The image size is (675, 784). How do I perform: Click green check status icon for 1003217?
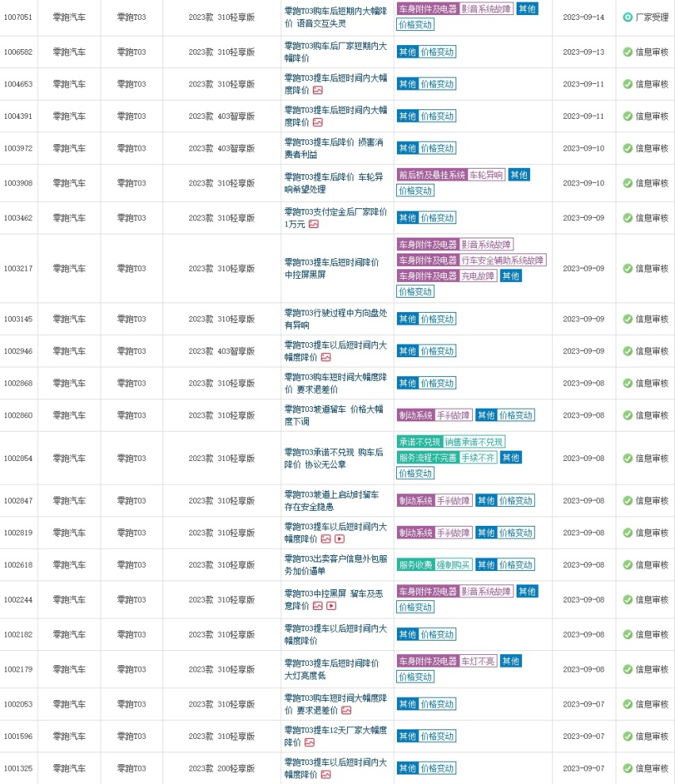[x=627, y=268]
